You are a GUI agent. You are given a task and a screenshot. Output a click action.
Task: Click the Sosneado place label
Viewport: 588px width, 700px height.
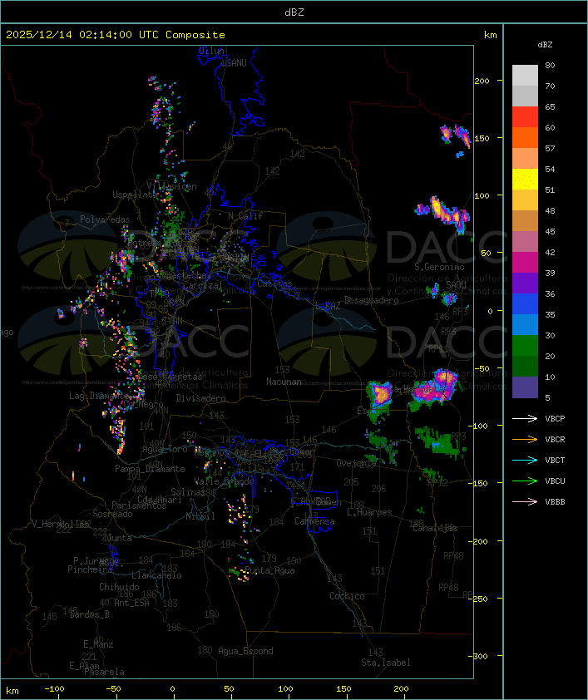pos(112,514)
